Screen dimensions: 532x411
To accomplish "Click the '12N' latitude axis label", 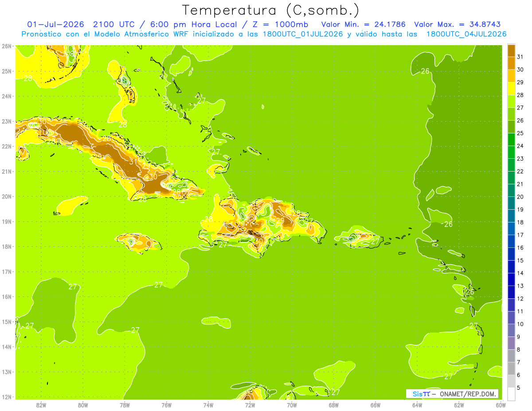I will click(7, 397).
